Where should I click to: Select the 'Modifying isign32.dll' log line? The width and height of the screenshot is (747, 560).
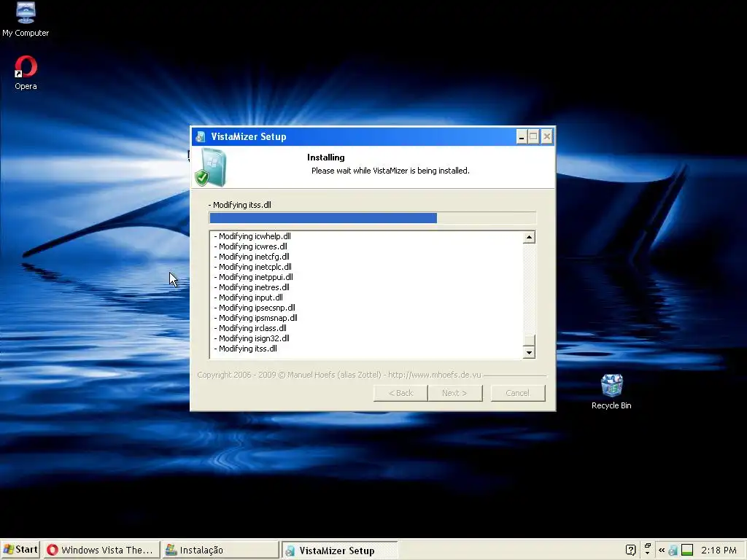tap(252, 338)
